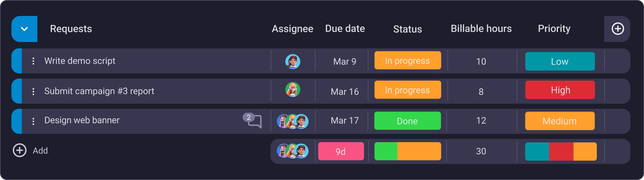Click the plus icon to add a new column
644x180 pixels.
pos(618,28)
